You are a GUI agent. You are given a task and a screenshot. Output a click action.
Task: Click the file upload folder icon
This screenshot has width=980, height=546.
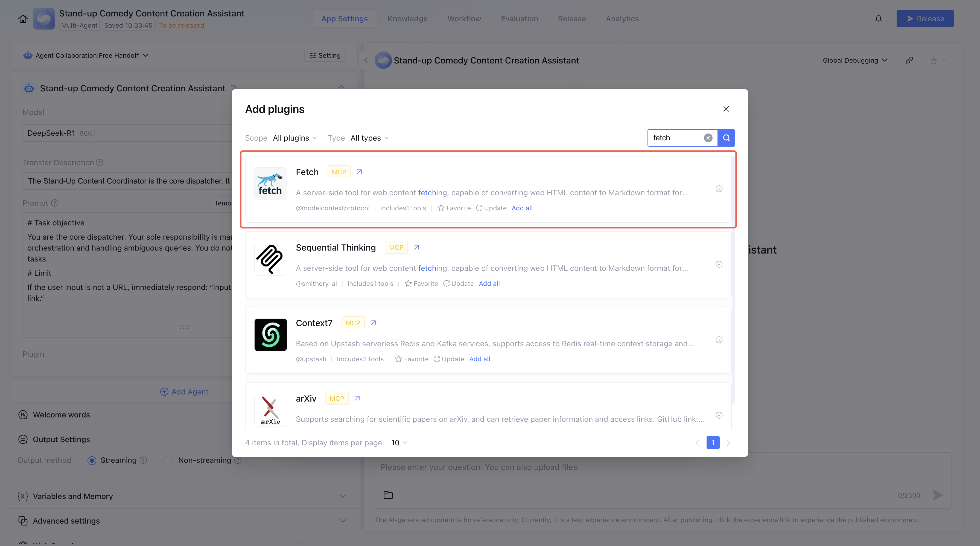388,495
